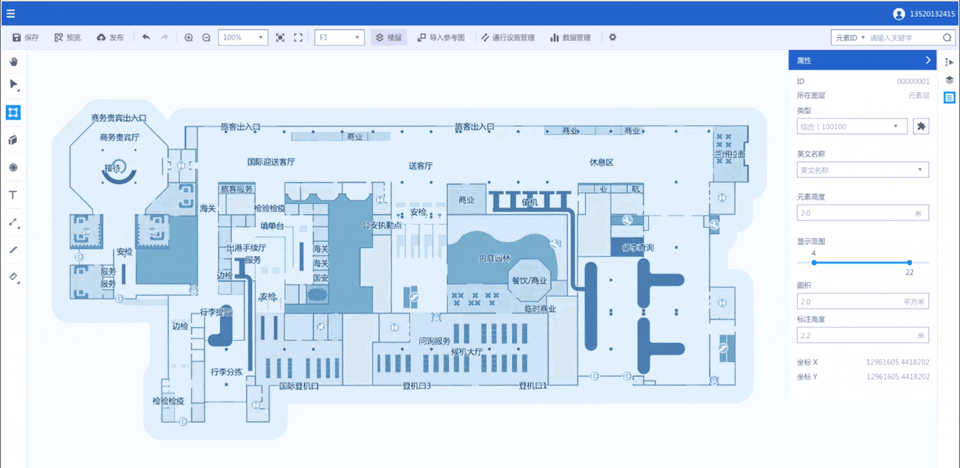Toggle the properties list panel icon
The width and height of the screenshot is (960, 468).
point(949,98)
